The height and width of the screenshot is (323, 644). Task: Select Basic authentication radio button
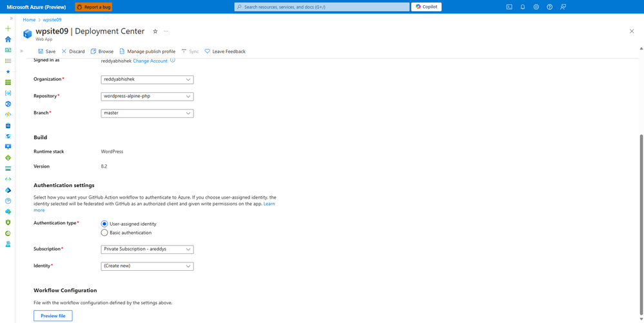104,233
